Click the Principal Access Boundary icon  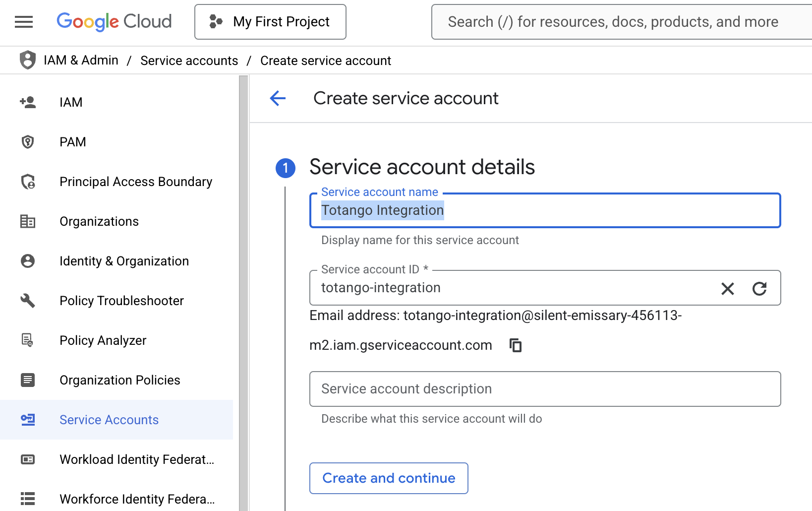coord(28,182)
